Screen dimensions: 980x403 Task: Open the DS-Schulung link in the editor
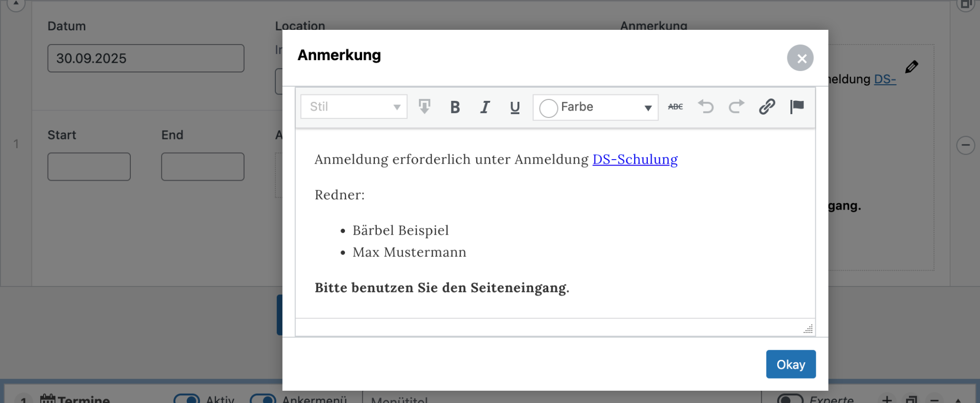(635, 160)
